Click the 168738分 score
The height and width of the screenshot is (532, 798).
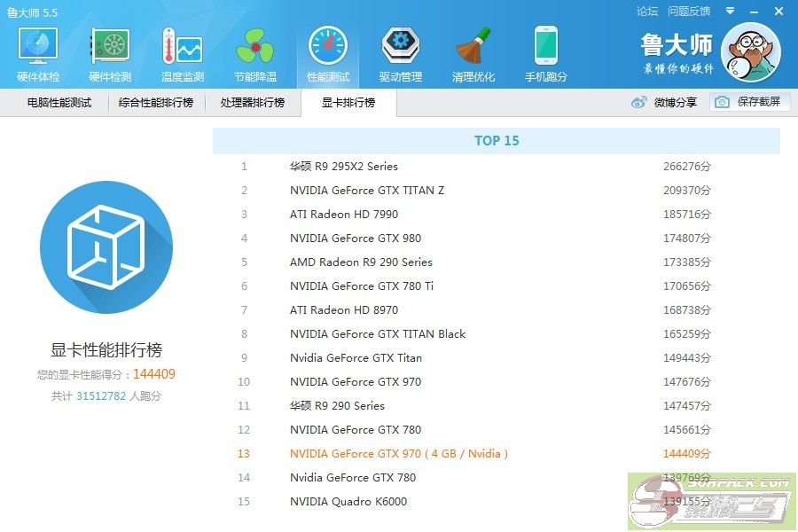tap(687, 310)
